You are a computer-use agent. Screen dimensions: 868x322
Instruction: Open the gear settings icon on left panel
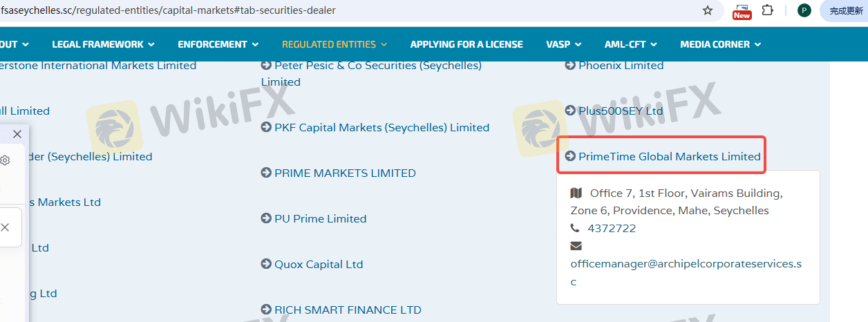(5, 160)
